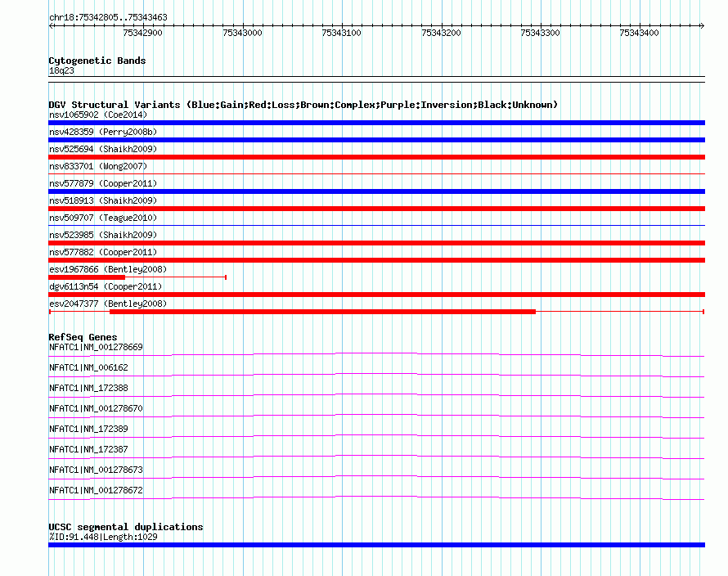Select ruler position 75343400
Image resolution: width=728 pixels, height=576 pixels.
pos(639,33)
